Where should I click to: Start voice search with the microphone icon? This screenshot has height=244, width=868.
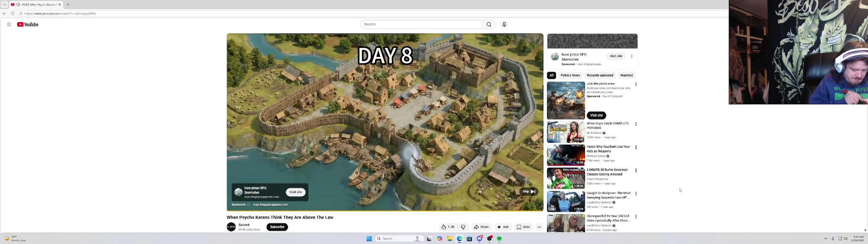(x=504, y=24)
